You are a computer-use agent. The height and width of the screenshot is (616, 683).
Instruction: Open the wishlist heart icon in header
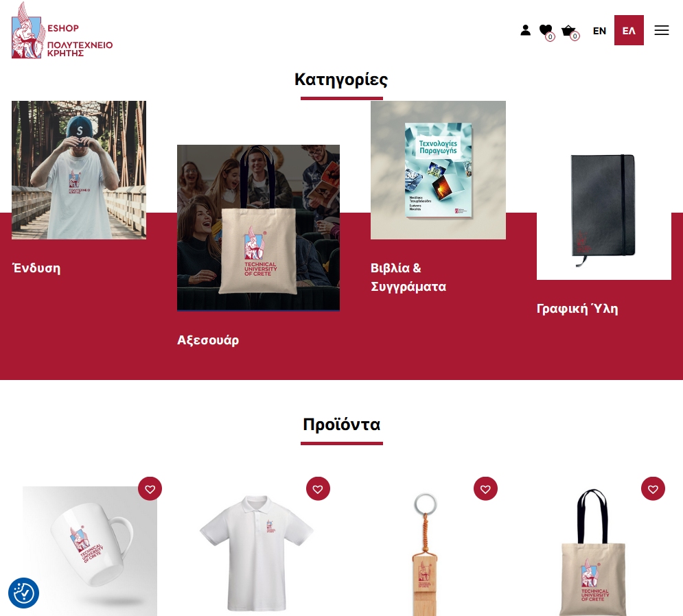[x=546, y=32]
